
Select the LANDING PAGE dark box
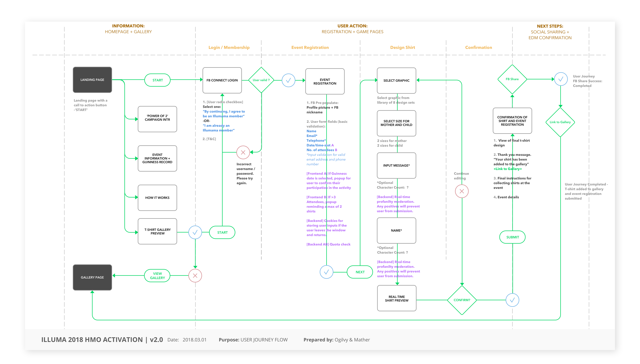(x=92, y=80)
